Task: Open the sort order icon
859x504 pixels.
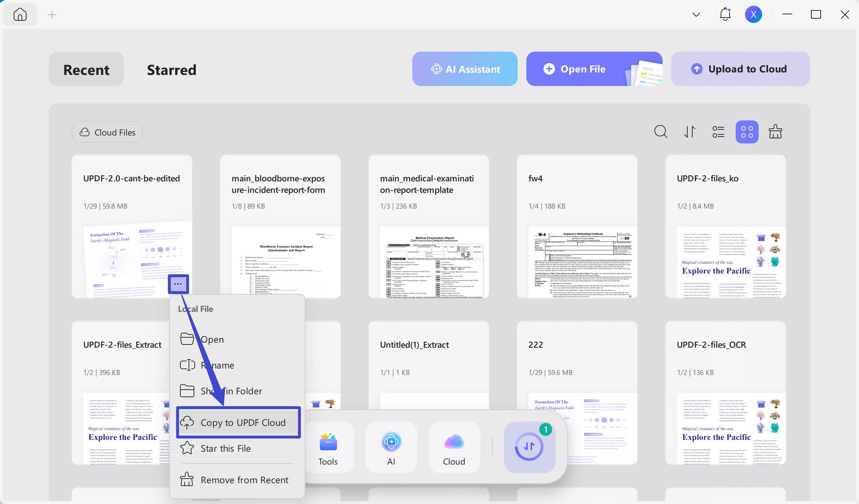Action: (689, 132)
